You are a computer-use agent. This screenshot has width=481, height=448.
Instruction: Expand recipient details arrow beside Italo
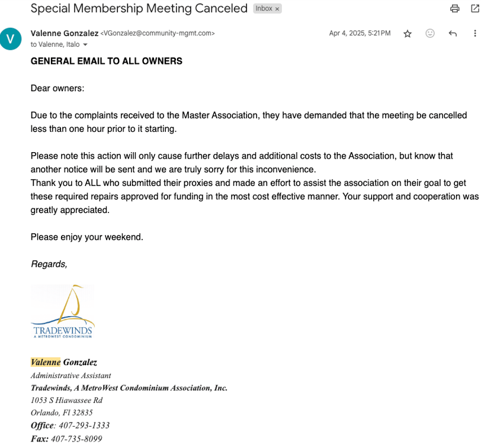tap(85, 45)
